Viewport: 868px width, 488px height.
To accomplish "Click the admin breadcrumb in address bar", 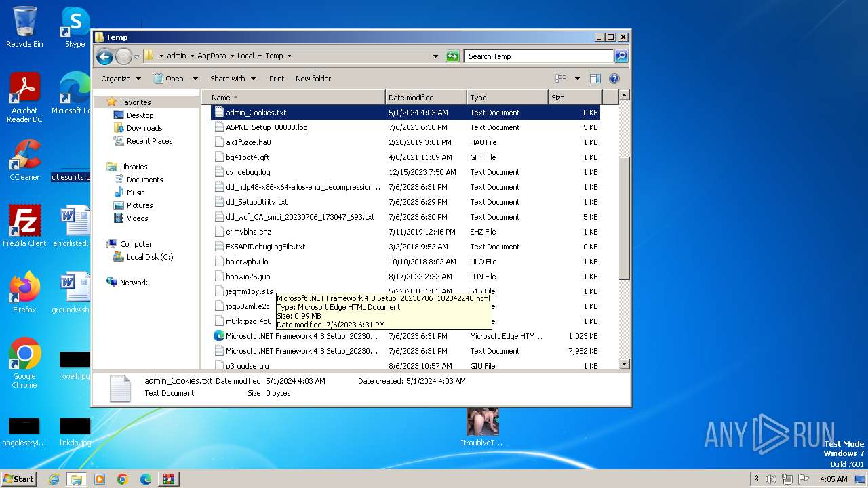I will click(x=176, y=56).
